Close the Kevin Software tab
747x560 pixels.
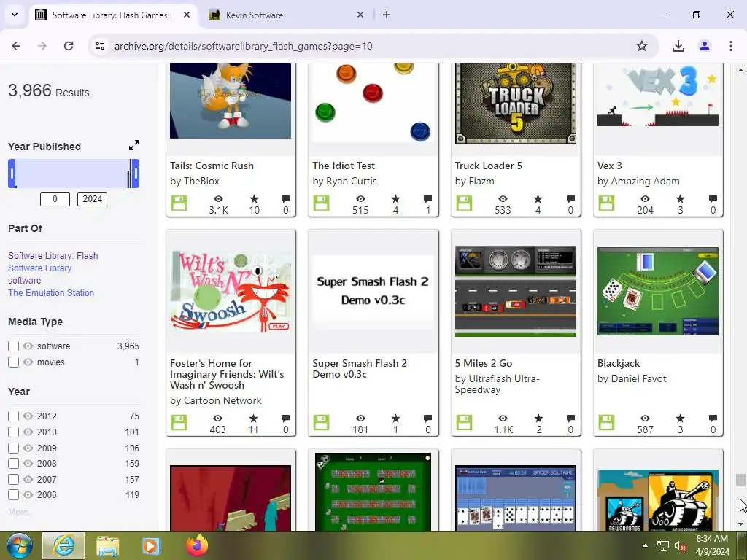[360, 15]
